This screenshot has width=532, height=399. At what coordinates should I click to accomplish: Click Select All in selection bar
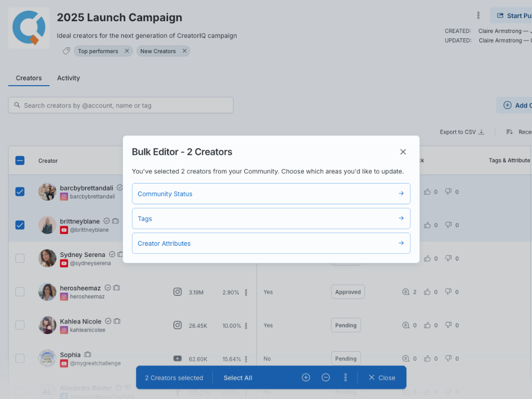tap(238, 378)
